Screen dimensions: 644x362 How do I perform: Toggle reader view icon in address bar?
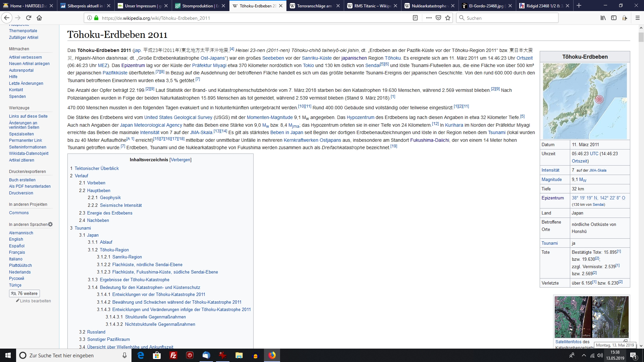point(415,18)
